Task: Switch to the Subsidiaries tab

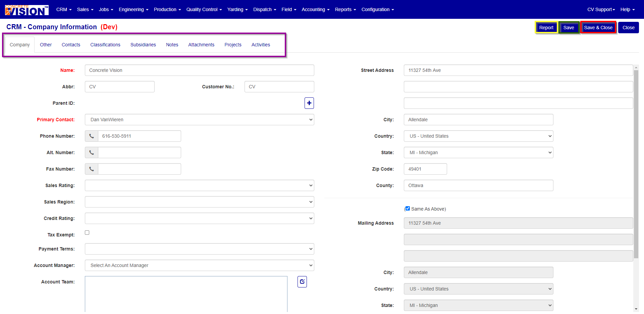Action: [x=143, y=45]
